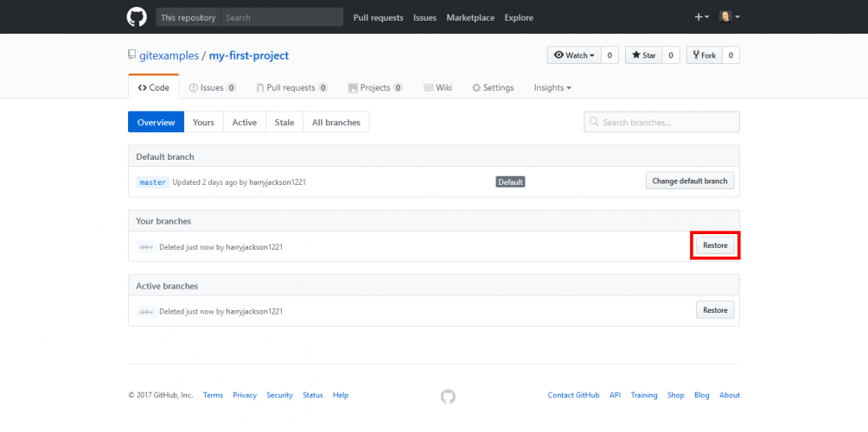Restore dev branch under Active branches
Screen dimensions: 868x432
coord(715,310)
